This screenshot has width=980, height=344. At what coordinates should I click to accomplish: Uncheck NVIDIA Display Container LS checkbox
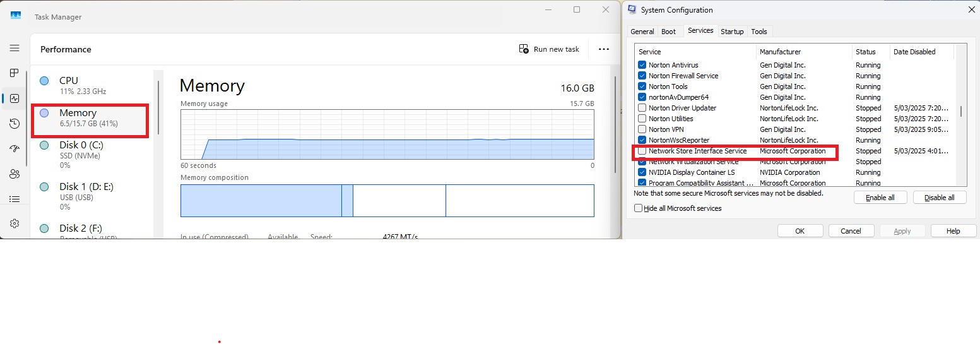642,172
